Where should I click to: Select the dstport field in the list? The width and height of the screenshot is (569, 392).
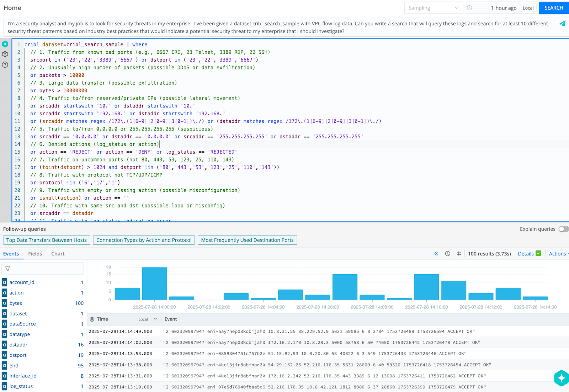(x=18, y=355)
